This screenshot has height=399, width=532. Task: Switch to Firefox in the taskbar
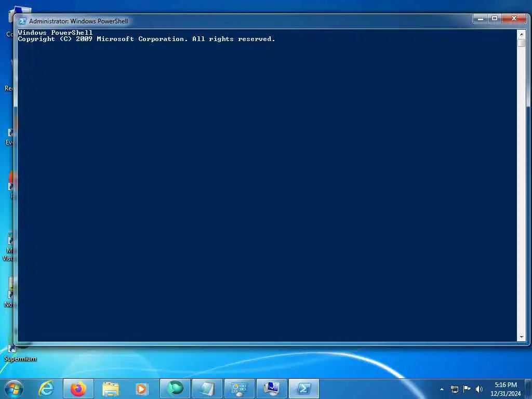click(x=78, y=389)
